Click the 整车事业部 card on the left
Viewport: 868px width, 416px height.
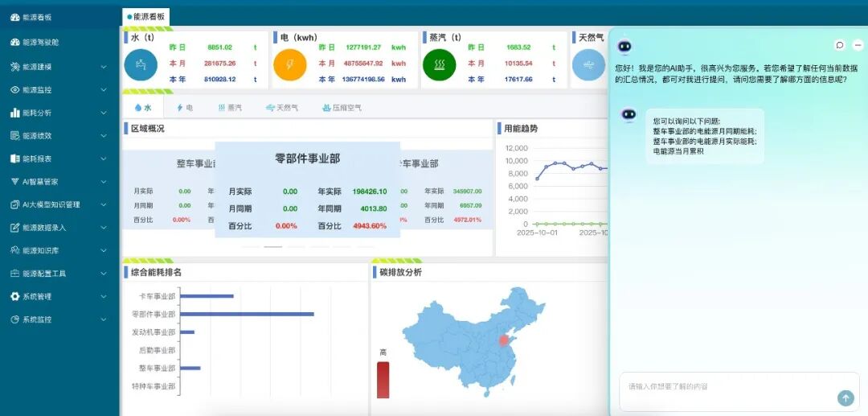pyautogui.click(x=168, y=189)
